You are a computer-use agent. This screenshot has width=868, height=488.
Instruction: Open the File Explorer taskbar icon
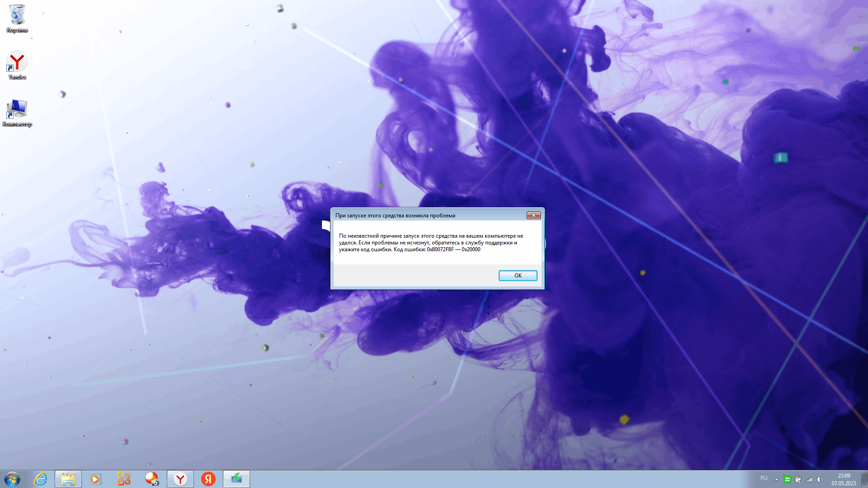pos(68,479)
